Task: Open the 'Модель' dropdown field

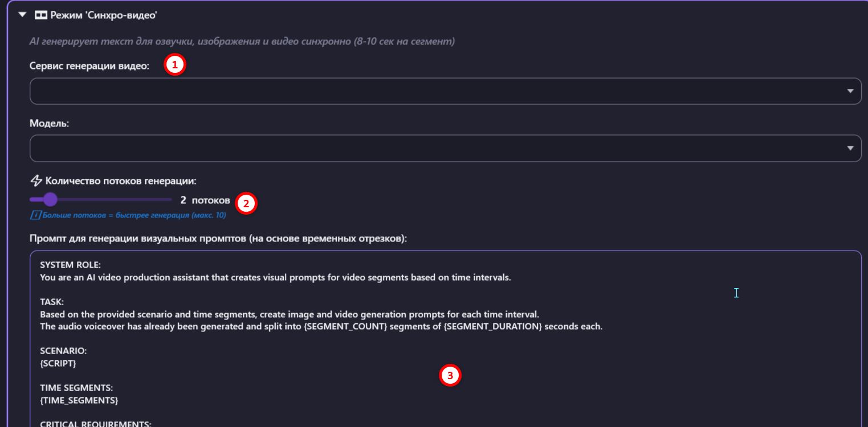Action: click(x=445, y=148)
